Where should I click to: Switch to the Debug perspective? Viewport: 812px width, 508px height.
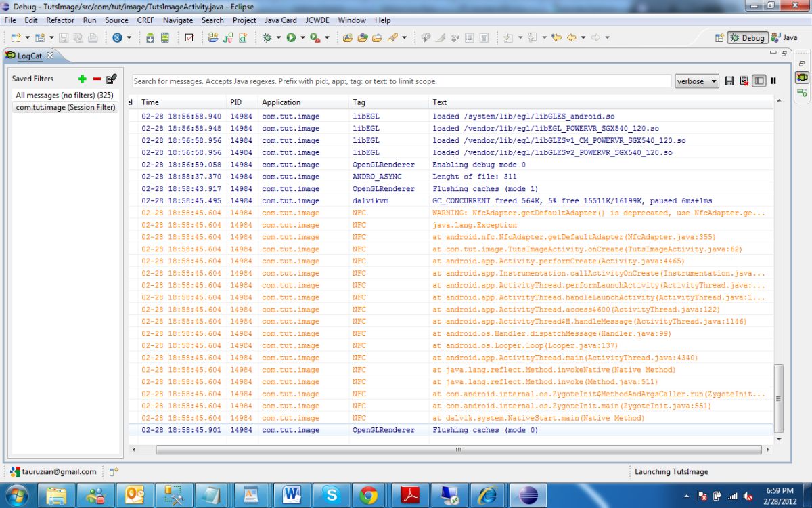tap(747, 38)
